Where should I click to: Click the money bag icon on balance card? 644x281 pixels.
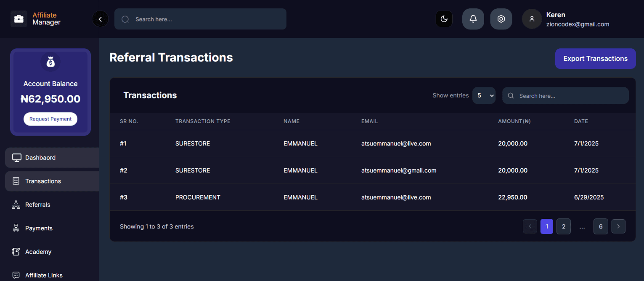click(50, 62)
